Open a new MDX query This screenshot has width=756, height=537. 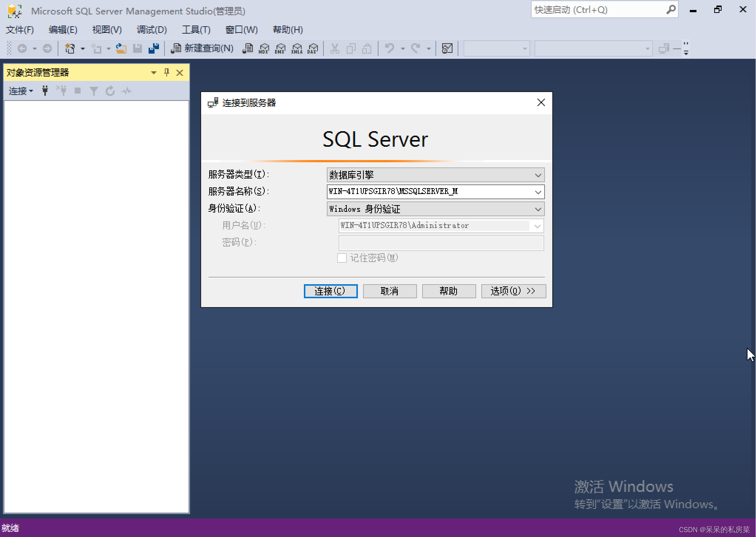tap(264, 48)
